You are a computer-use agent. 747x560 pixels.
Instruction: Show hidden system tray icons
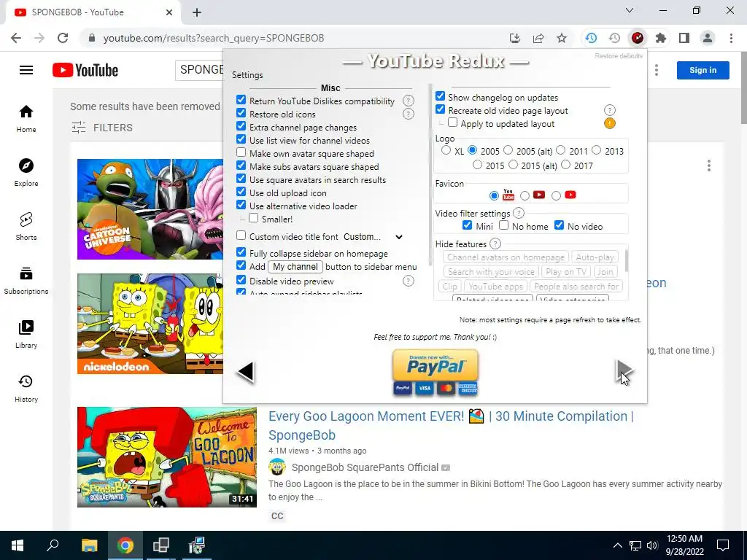(x=617, y=545)
